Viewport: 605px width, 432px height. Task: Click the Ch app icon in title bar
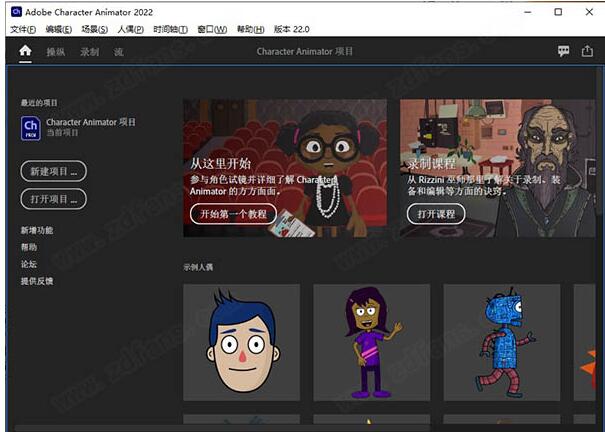16,12
